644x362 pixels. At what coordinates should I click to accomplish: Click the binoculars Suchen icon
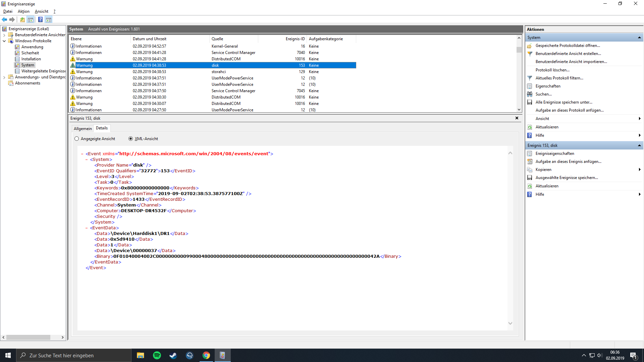pyautogui.click(x=530, y=94)
